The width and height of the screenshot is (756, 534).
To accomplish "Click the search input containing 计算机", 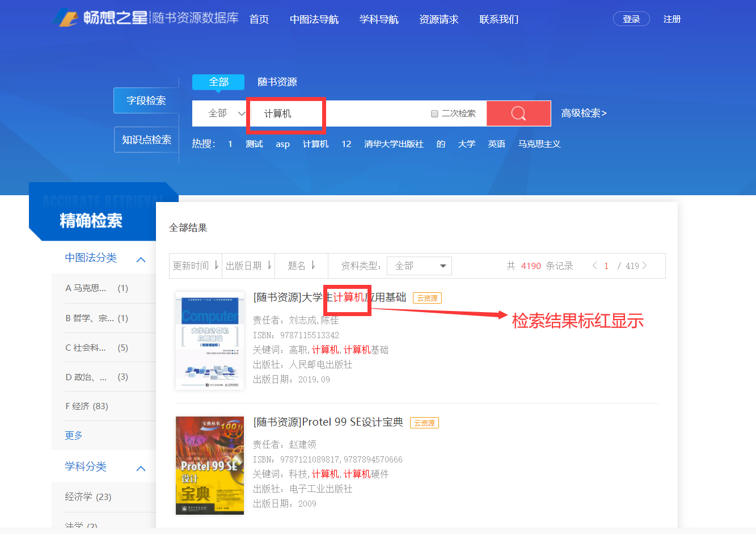I will coord(340,113).
